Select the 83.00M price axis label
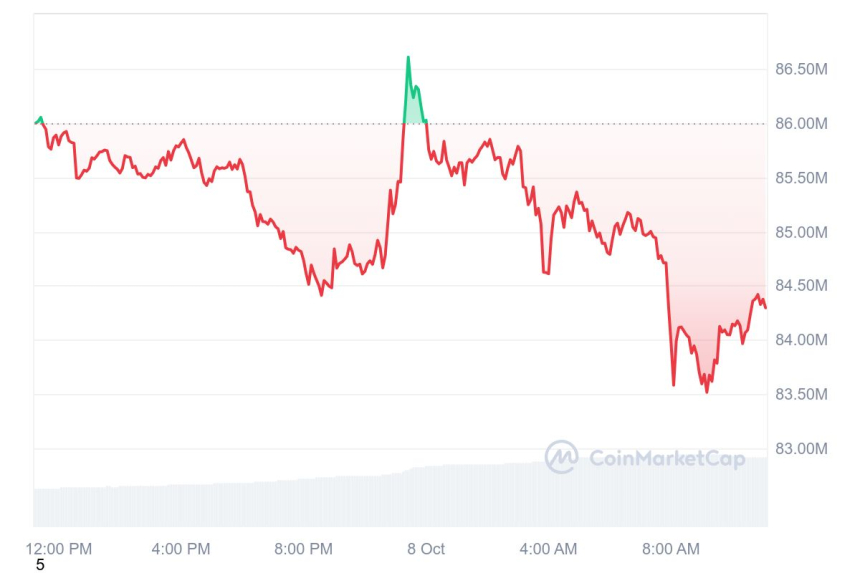Image resolution: width=860 pixels, height=573 pixels. pyautogui.click(x=801, y=448)
